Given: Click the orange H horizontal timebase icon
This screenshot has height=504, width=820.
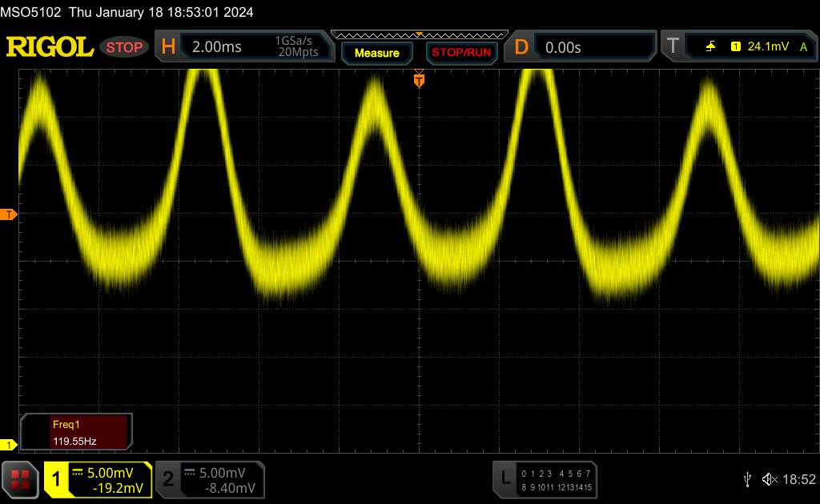Looking at the screenshot, I should coord(168,47).
